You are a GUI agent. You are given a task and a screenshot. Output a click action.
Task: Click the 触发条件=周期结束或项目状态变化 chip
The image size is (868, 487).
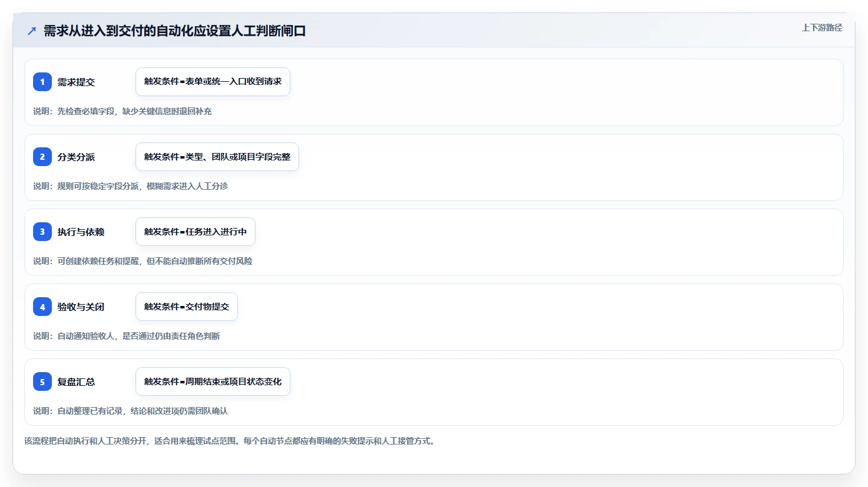click(x=213, y=381)
